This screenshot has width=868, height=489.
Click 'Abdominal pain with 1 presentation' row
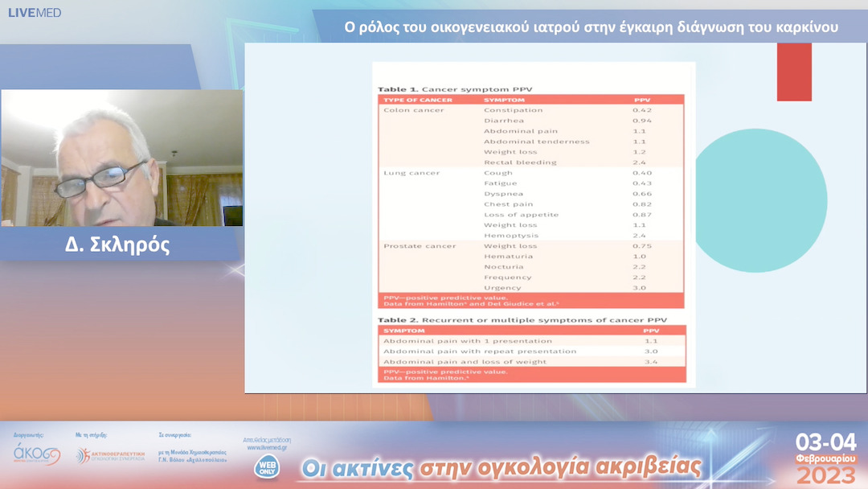534,341
